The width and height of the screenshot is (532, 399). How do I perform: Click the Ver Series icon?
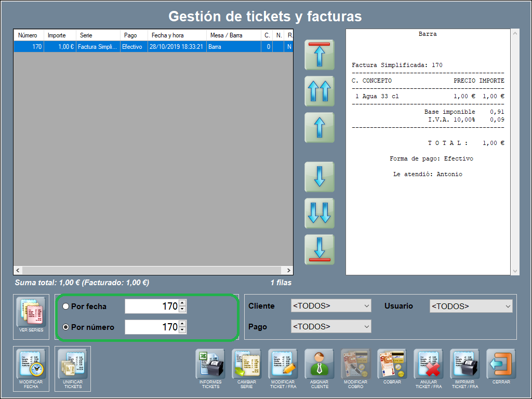click(x=31, y=313)
